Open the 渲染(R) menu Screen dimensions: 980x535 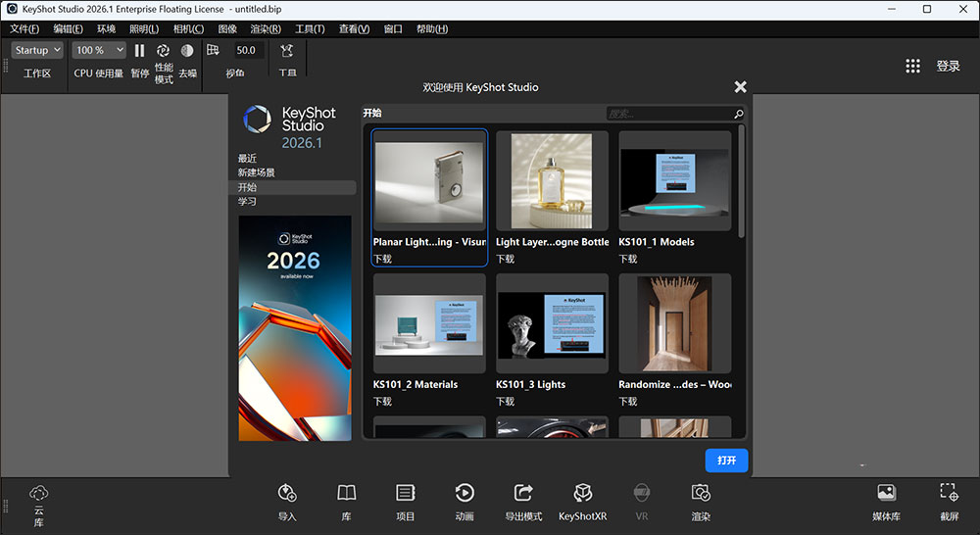click(x=266, y=28)
